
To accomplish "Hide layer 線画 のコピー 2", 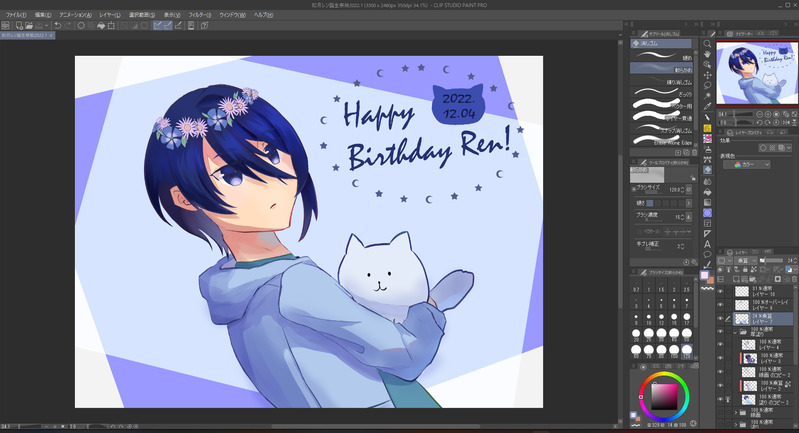I will click(x=721, y=372).
